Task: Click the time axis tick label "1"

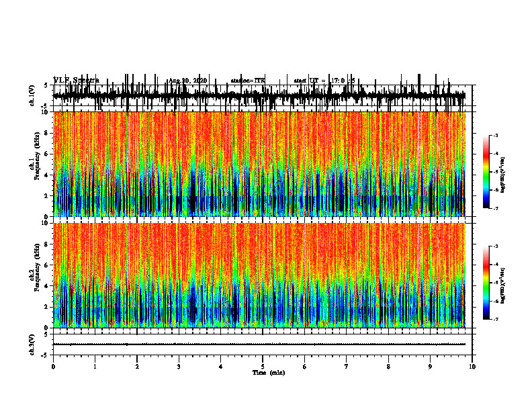Action: 95,367
